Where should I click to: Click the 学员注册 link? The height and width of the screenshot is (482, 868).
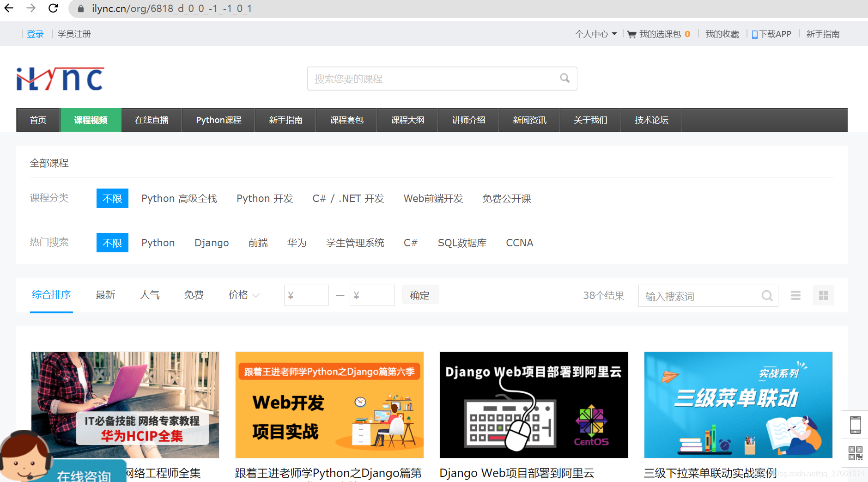click(x=74, y=34)
